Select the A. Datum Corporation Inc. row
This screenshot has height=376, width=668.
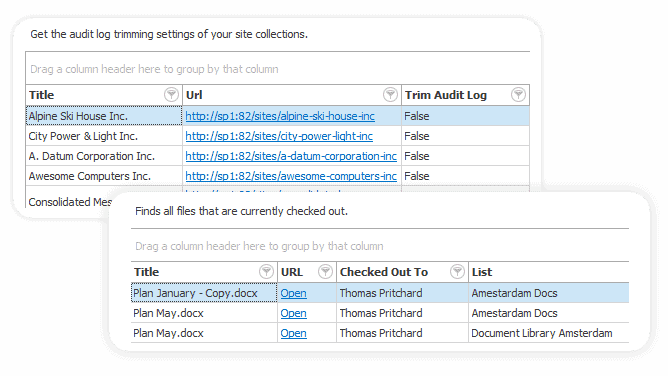point(278,156)
